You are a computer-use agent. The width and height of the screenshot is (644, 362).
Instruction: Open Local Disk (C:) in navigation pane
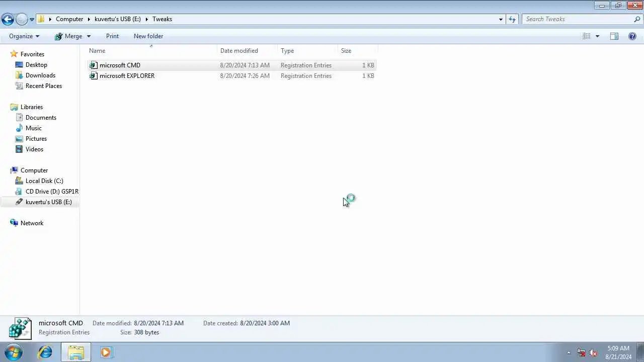(x=44, y=181)
